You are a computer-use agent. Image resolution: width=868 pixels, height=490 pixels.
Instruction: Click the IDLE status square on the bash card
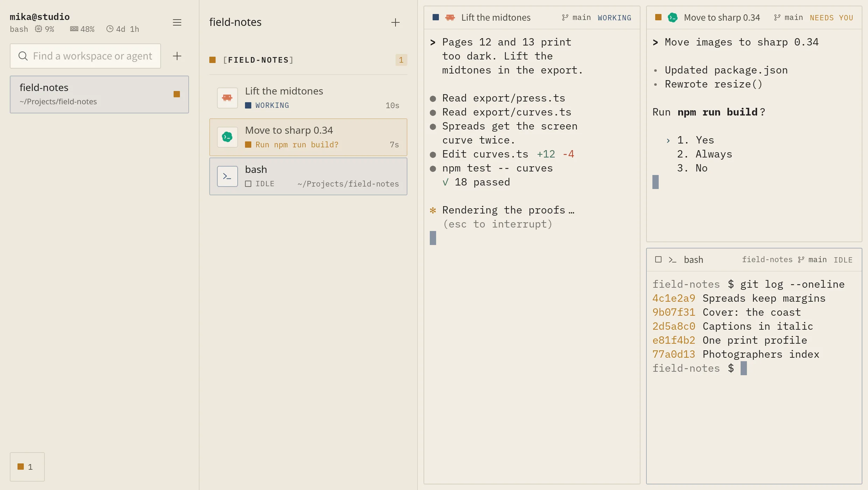click(248, 184)
